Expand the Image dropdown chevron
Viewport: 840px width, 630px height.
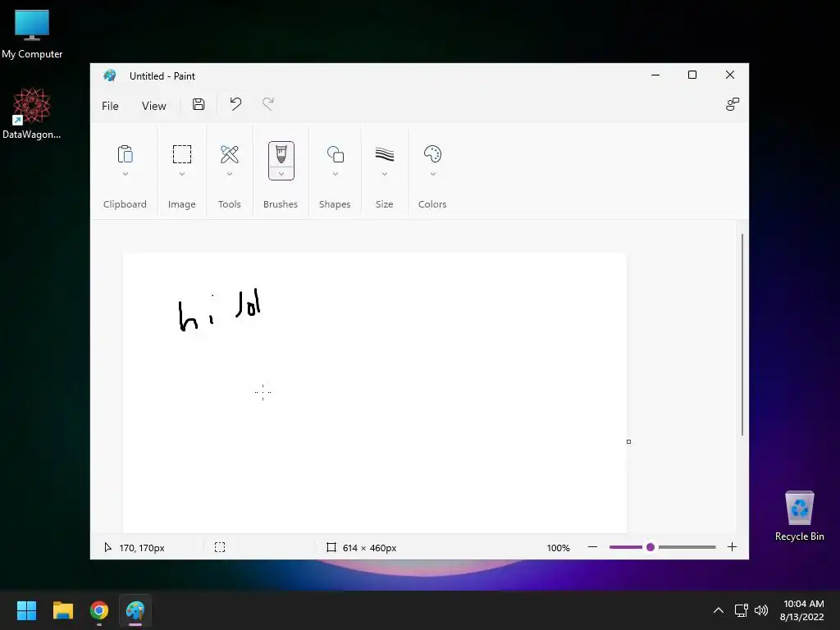[182, 174]
